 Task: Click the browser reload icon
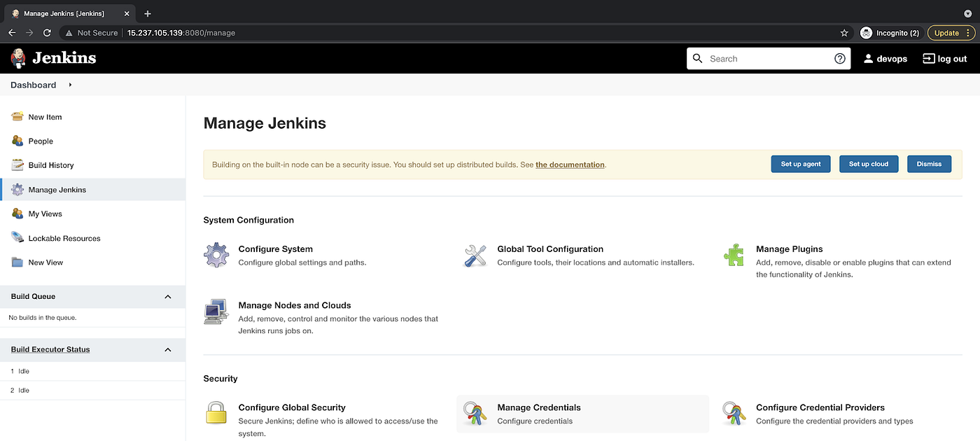pyautogui.click(x=47, y=33)
